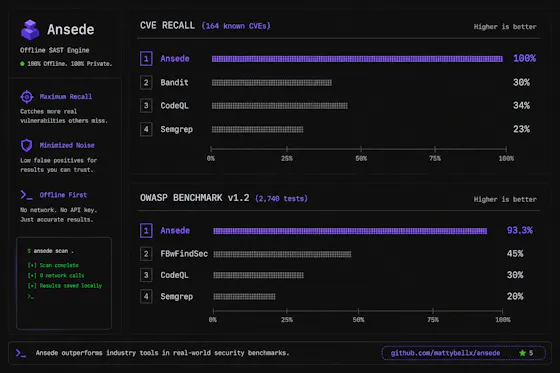Select rank 3 badge beside CodeQL in CVE Recall
Viewport: 560px width, 373px height.
pos(146,106)
